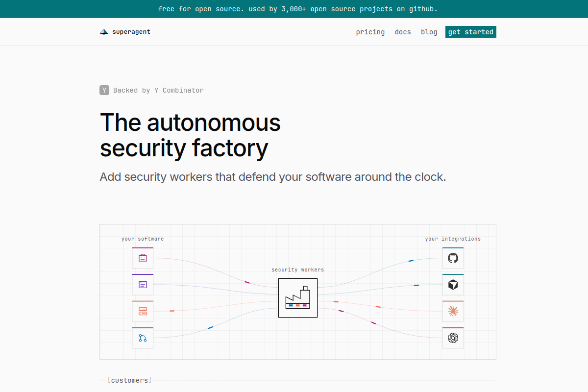Click the GitHub integration icon
The image size is (588, 392).
(x=453, y=258)
